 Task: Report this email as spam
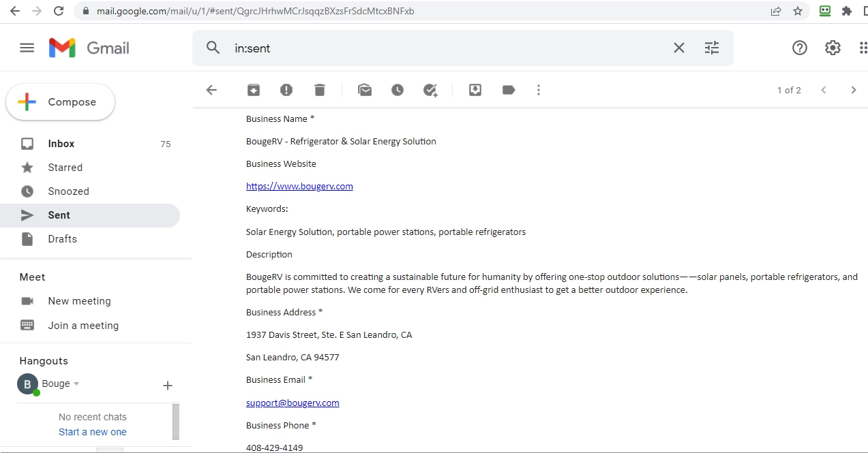[286, 90]
